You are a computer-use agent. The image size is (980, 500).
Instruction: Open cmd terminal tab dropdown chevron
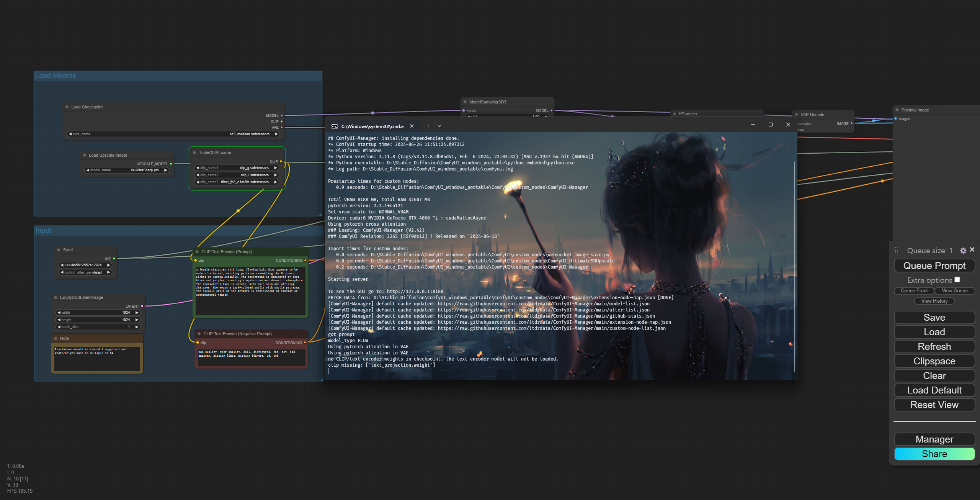(x=439, y=126)
